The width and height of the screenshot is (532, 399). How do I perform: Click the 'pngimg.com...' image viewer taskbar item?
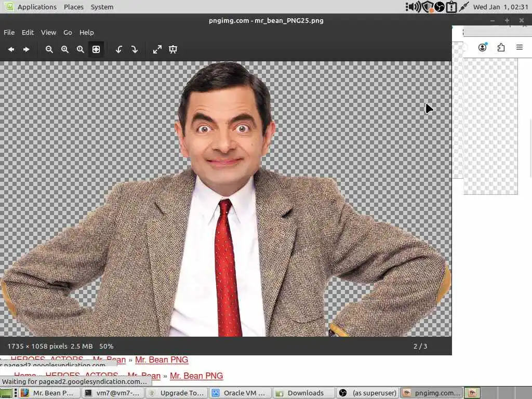click(x=431, y=393)
